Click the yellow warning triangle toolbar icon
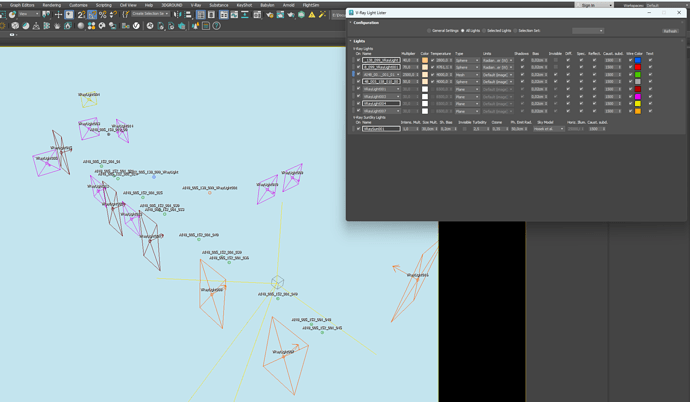The width and height of the screenshot is (690, 402). coord(312,15)
